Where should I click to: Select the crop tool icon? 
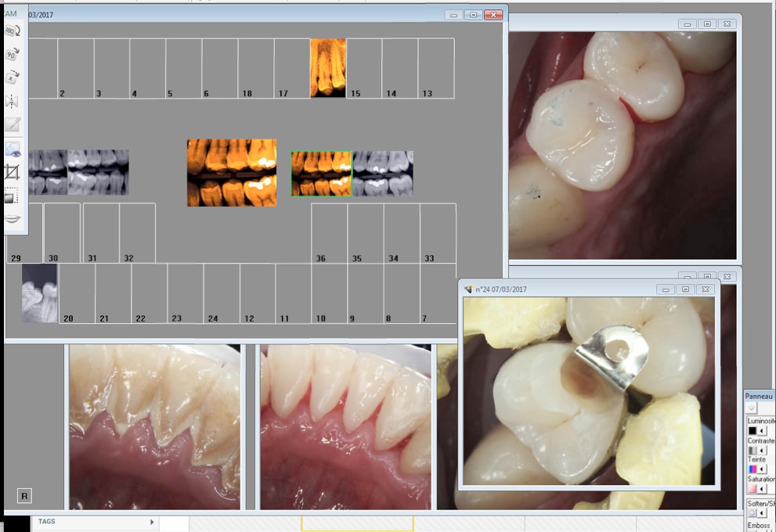[13, 172]
